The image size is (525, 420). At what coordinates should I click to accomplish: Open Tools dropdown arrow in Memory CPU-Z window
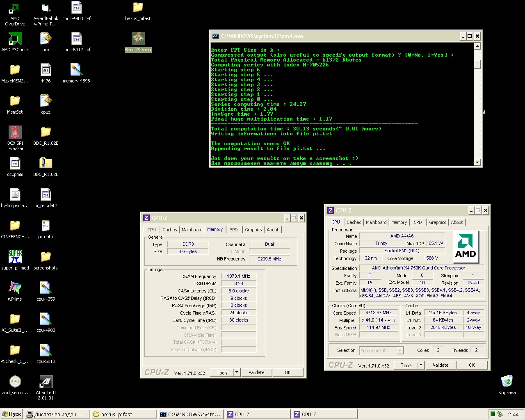click(x=237, y=372)
